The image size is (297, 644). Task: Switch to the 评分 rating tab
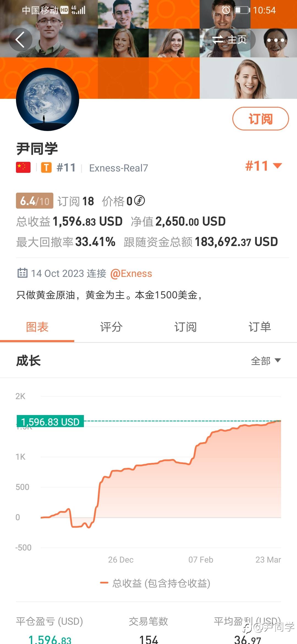[111, 327]
